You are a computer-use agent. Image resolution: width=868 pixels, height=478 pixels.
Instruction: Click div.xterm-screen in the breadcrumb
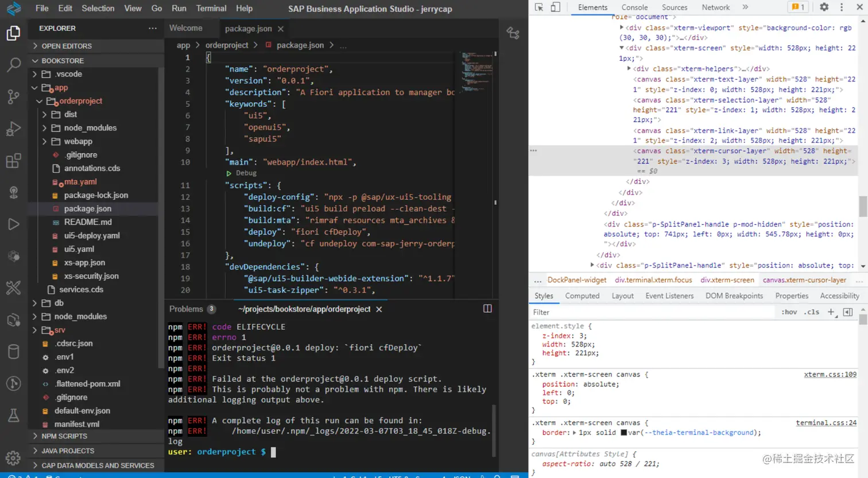727,280
